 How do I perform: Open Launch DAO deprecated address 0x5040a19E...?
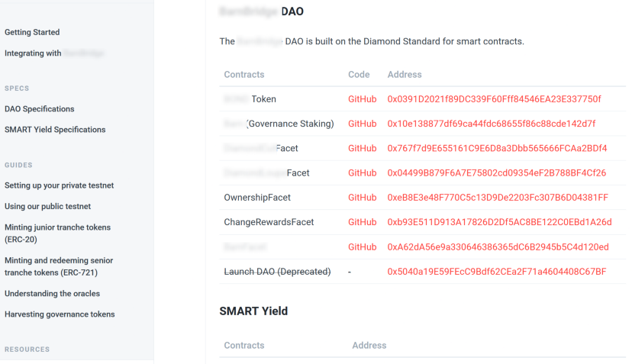pos(496,272)
